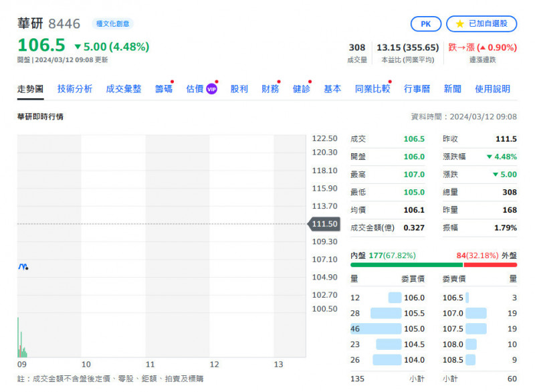Click ask price 108.5 in order book
The width and height of the screenshot is (535, 392).
click(453, 360)
